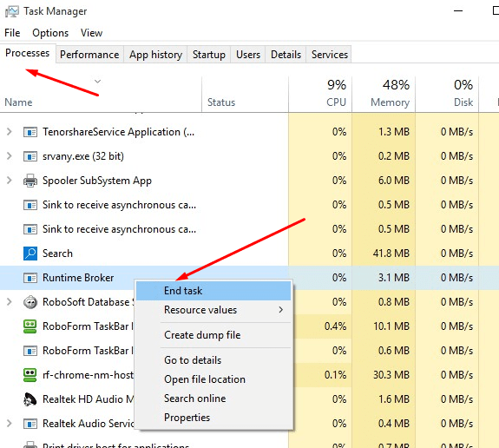
Task: Open the Options menu
Action: click(50, 33)
